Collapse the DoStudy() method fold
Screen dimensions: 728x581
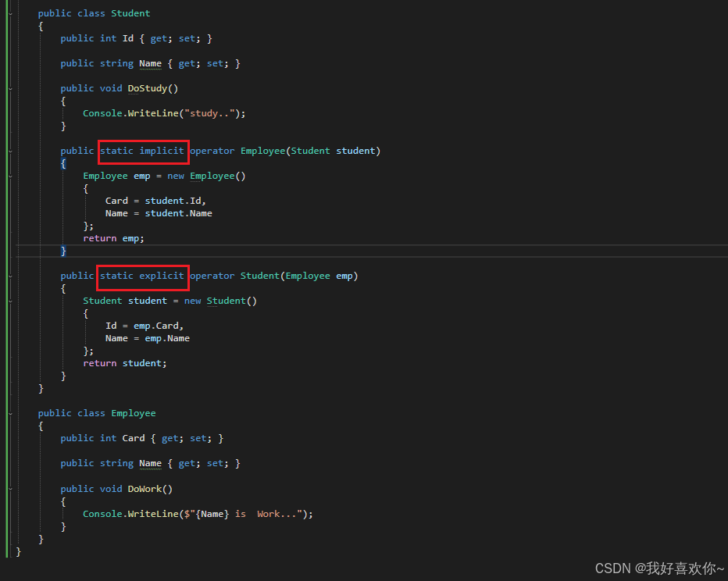[x=10, y=89]
